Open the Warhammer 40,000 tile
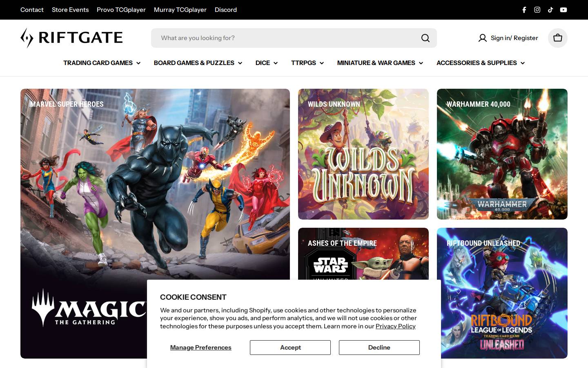 502,154
